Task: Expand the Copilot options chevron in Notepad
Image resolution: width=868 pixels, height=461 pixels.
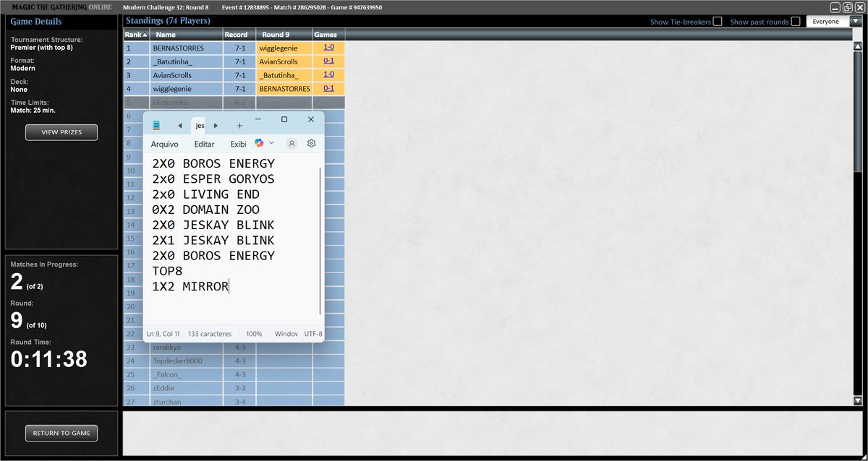Action: click(271, 143)
